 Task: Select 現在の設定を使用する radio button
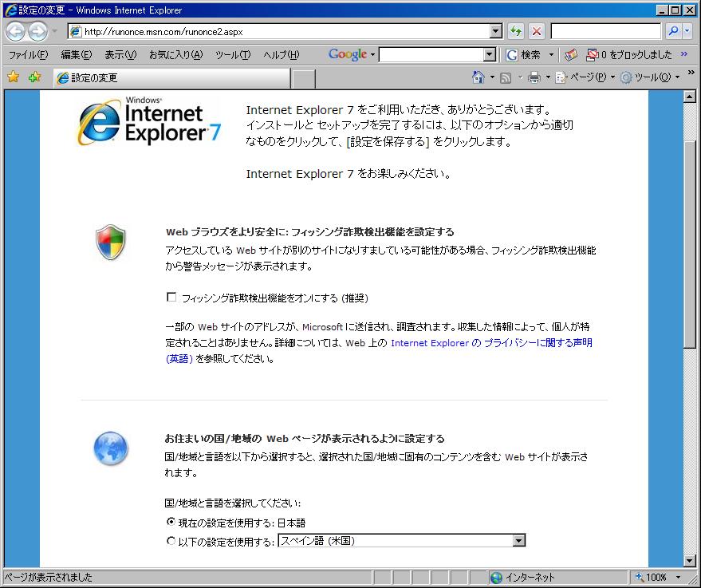point(171,522)
